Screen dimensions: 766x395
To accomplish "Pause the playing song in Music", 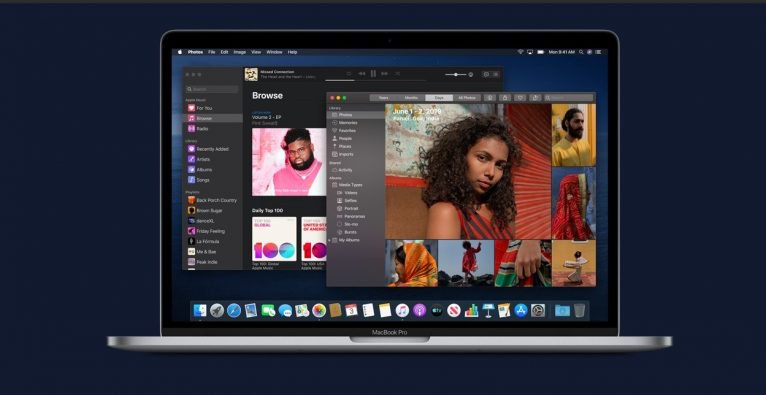I will tap(373, 74).
